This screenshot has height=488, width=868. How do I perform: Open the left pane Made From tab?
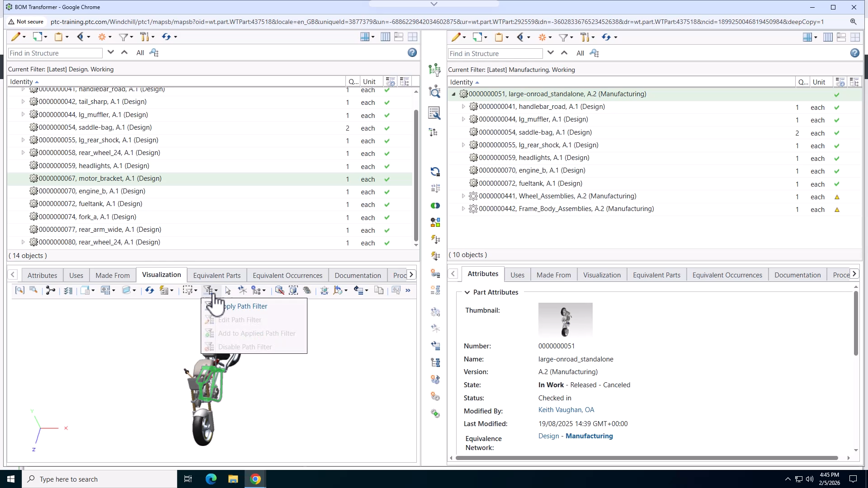[113, 275]
